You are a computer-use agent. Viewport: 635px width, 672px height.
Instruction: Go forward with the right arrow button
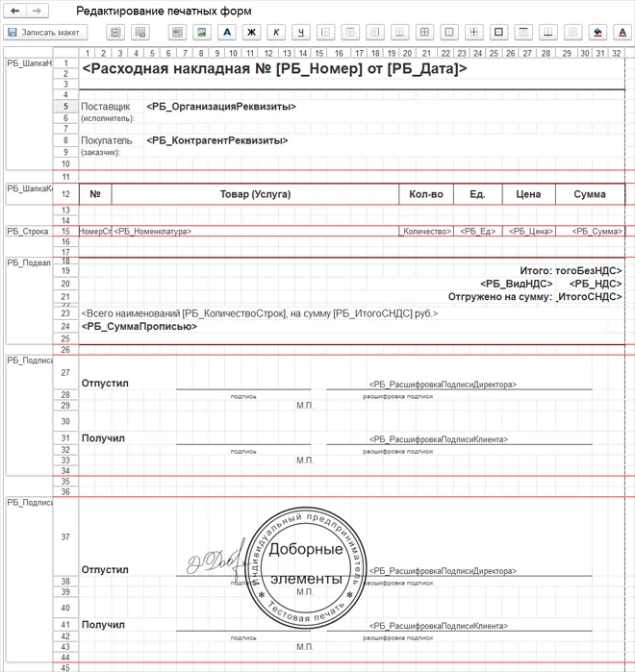tap(38, 11)
